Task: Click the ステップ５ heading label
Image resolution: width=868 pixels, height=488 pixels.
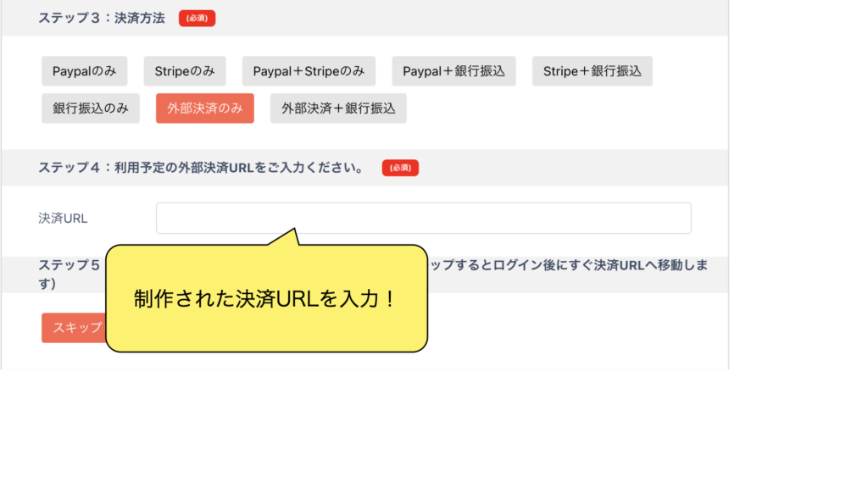Action: click(x=70, y=264)
